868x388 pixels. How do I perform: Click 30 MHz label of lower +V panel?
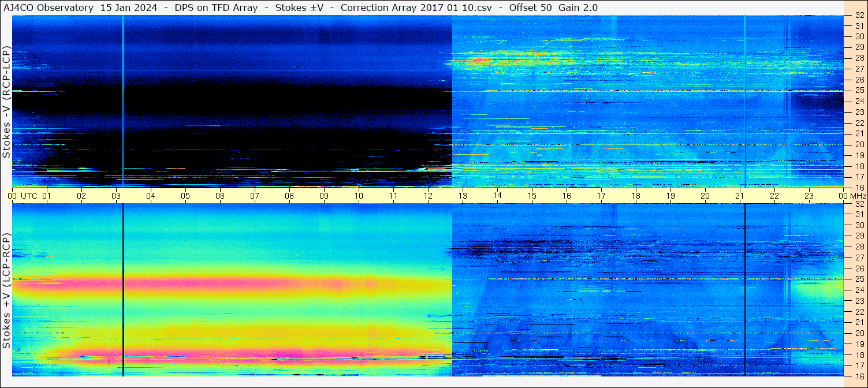859,225
